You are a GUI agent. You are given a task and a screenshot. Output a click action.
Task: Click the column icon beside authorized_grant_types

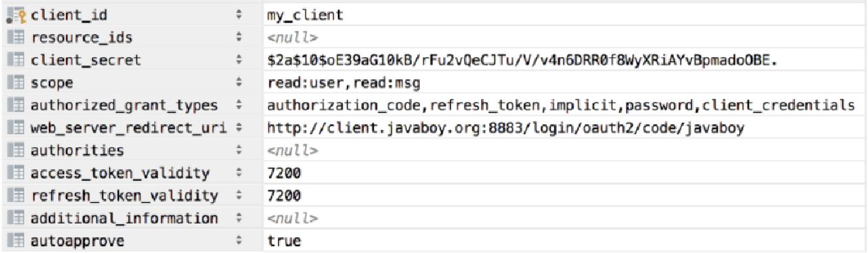pos(14,105)
